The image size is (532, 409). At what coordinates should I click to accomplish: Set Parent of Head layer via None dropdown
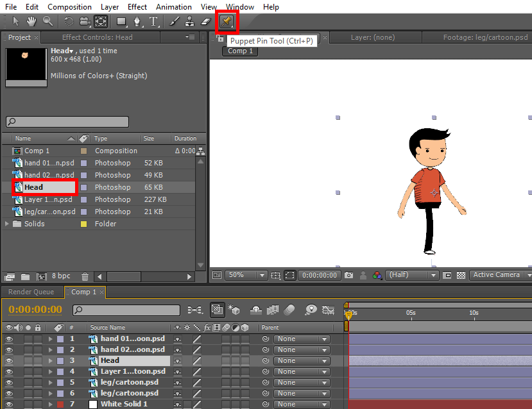pos(302,360)
